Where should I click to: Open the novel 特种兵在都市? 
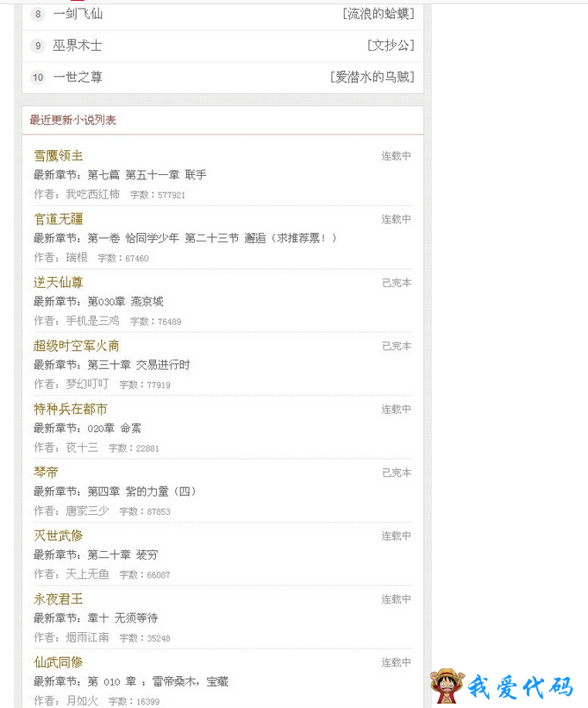(x=71, y=409)
